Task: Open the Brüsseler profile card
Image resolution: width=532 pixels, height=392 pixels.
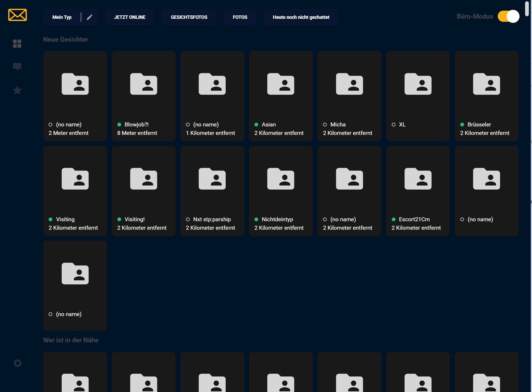Action: [x=486, y=96]
